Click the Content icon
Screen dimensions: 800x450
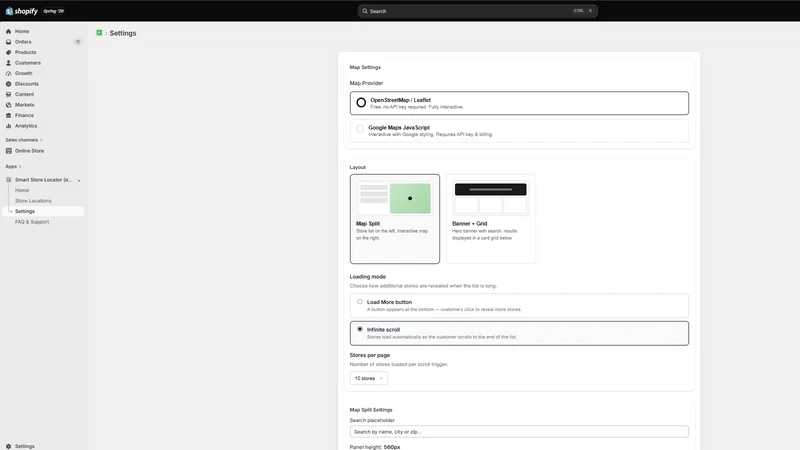[x=8, y=94]
